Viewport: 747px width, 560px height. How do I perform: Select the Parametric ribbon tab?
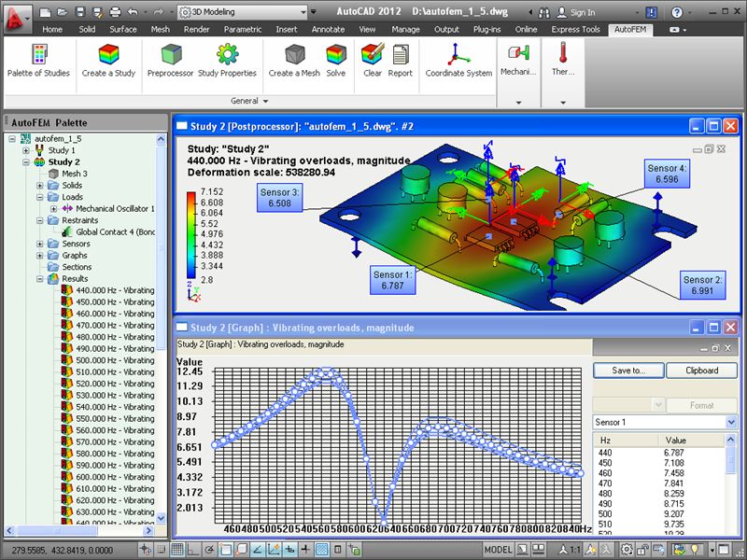click(243, 29)
